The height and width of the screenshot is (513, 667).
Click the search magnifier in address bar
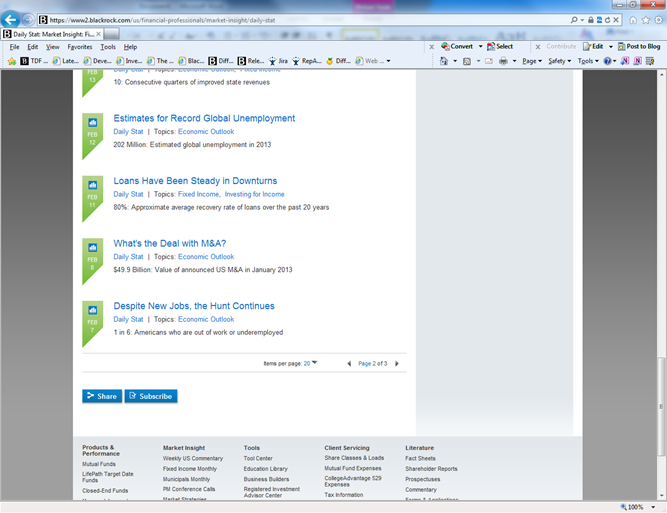coord(574,20)
